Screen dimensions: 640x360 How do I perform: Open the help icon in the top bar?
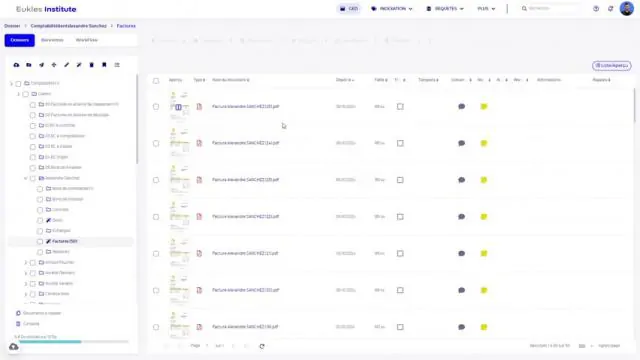point(596,9)
